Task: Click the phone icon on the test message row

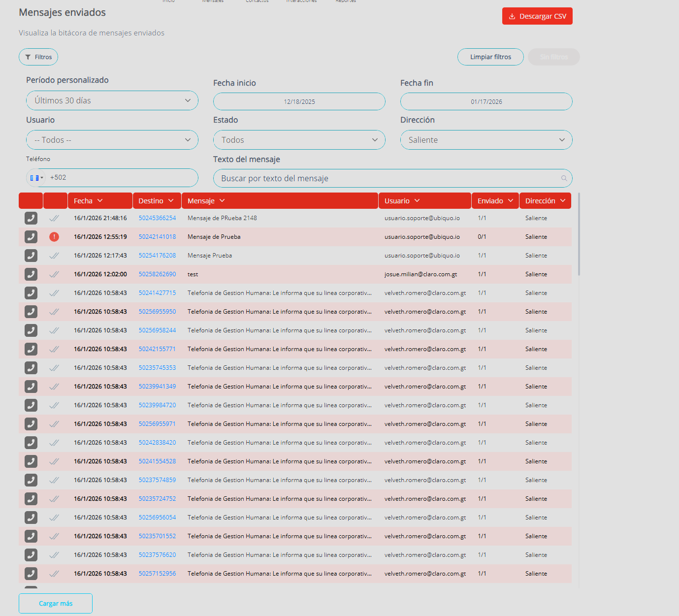Action: (x=31, y=274)
